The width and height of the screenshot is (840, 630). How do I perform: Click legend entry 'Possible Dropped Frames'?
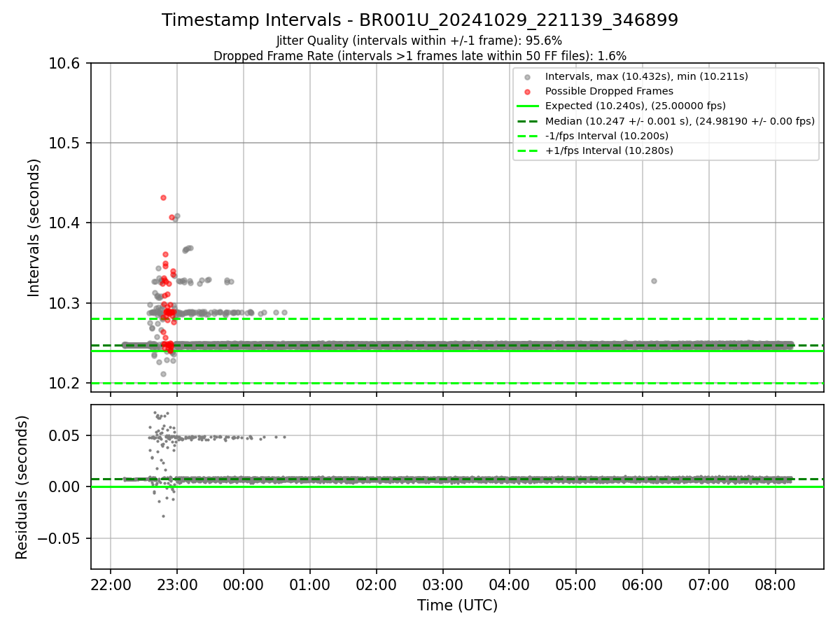coord(609,91)
